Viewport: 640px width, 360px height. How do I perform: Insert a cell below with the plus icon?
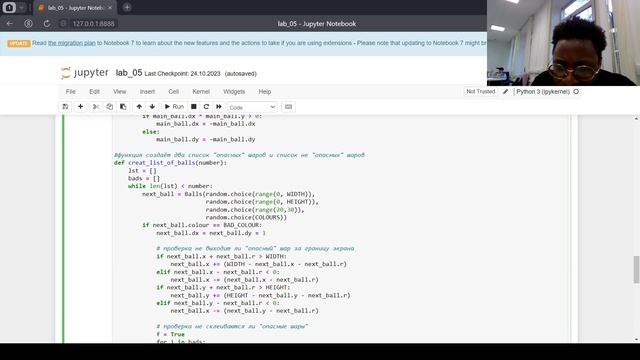pyautogui.click(x=80, y=107)
